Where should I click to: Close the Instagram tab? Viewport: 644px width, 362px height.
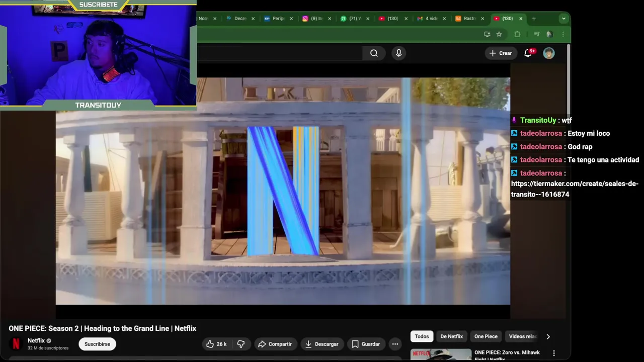330,19
